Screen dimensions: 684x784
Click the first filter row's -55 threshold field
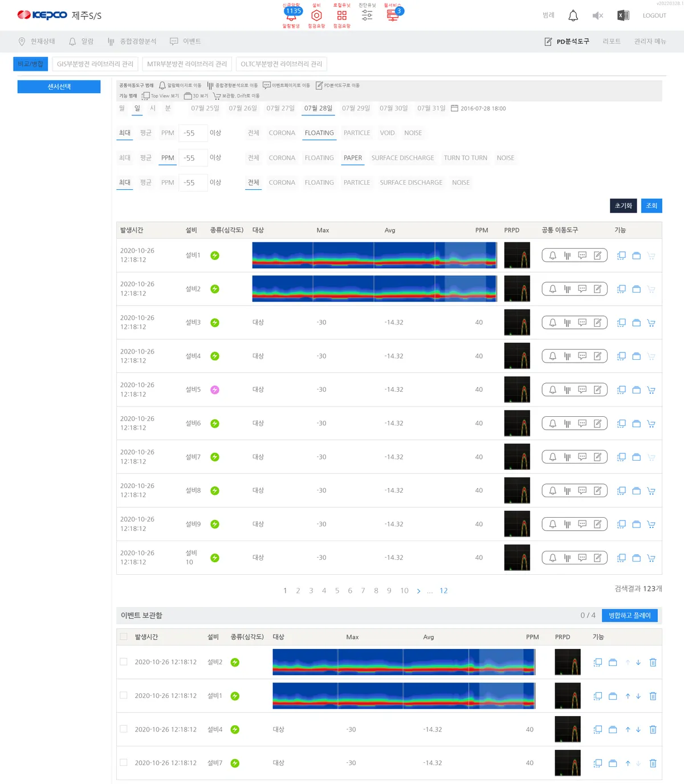pos(193,133)
